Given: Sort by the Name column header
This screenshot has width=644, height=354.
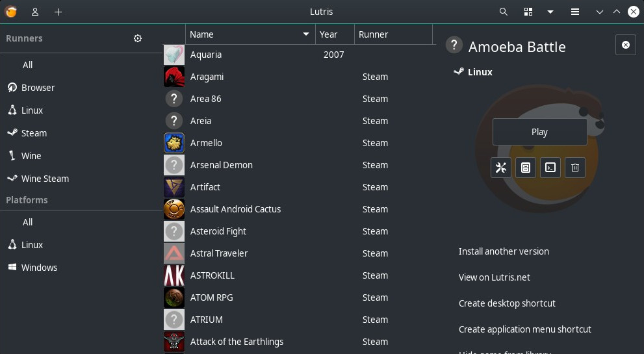Looking at the screenshot, I should coord(250,34).
